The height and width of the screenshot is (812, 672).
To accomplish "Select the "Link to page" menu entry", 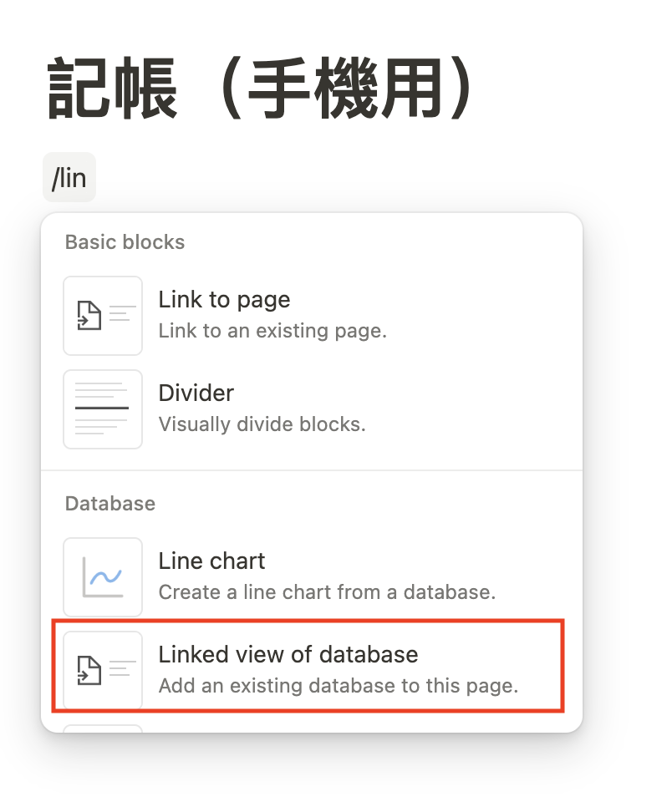I will [224, 300].
